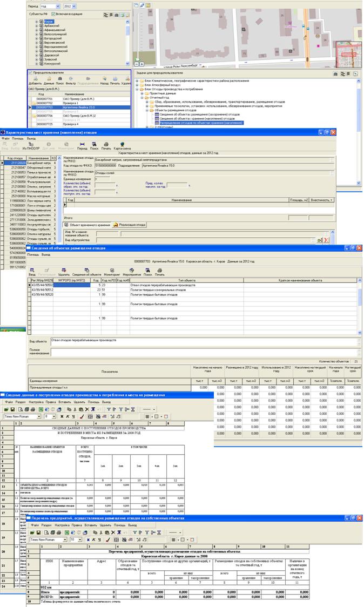Open Times New Roman font dropdown

[38, 416]
